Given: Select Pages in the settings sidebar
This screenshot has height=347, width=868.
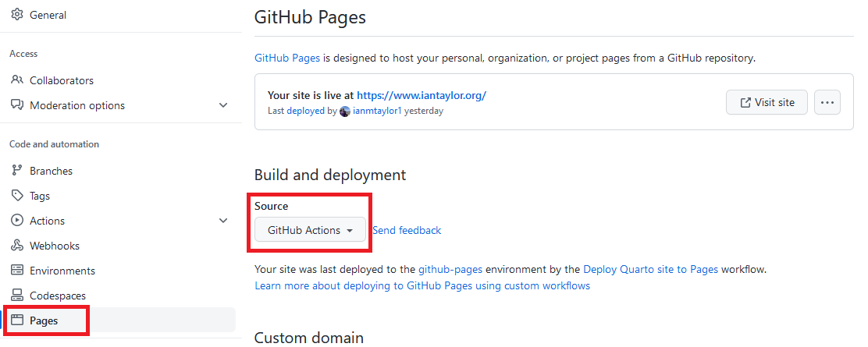Looking at the screenshot, I should click(44, 320).
